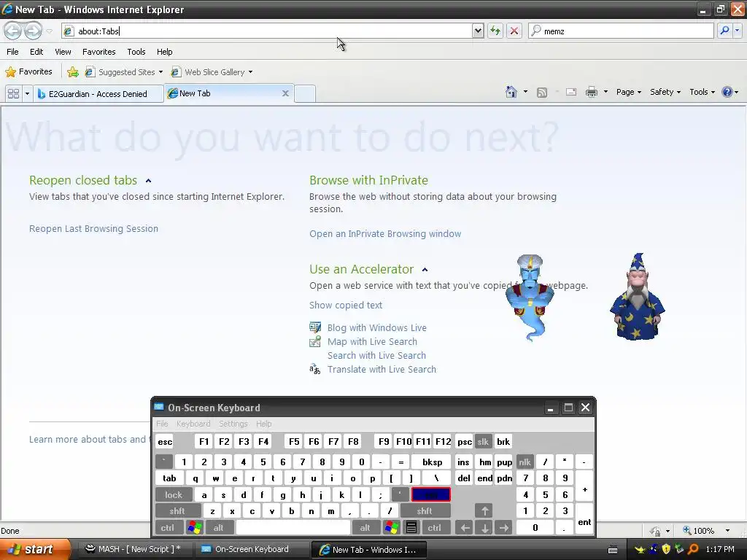
Task: Expand the Safety menu dropdown
Action: point(665,92)
